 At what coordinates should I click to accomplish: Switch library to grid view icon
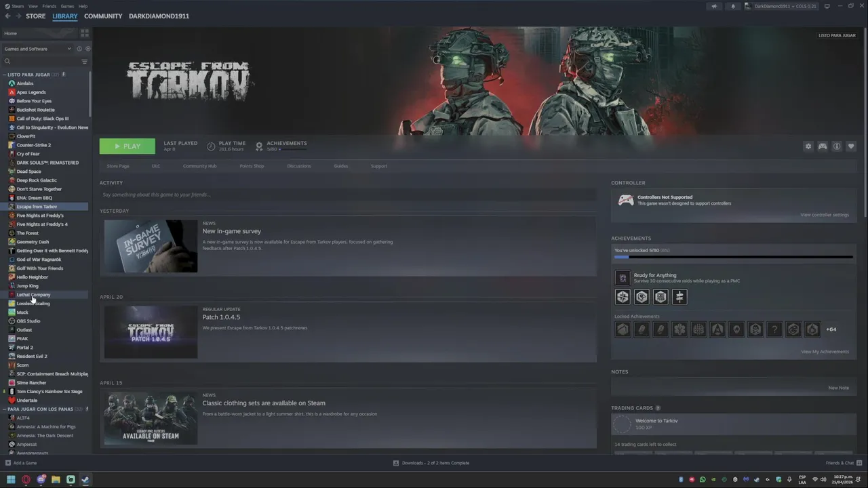click(x=84, y=33)
